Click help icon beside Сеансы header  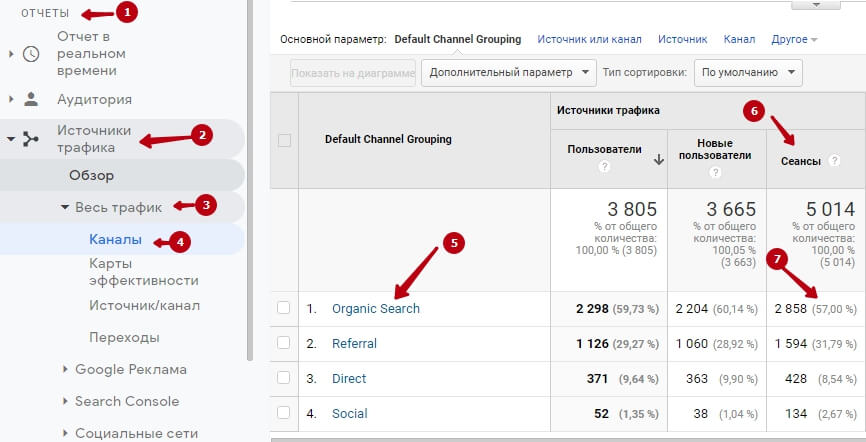coord(835,161)
